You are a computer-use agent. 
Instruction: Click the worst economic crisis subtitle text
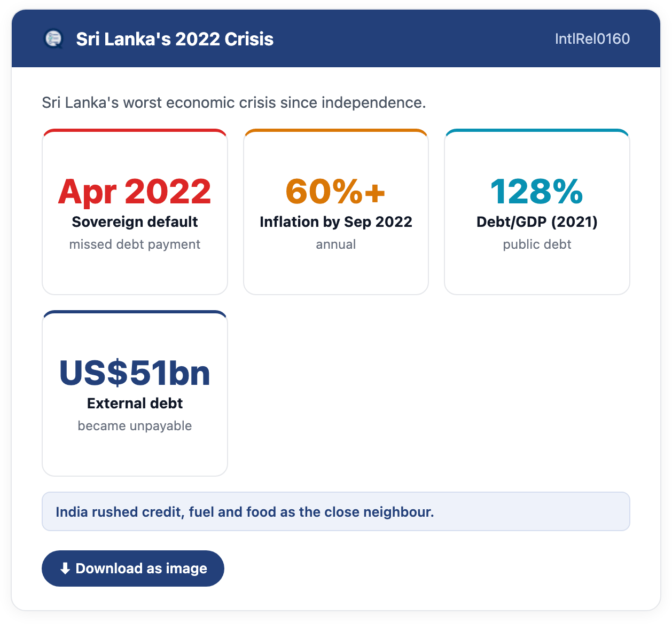(234, 102)
